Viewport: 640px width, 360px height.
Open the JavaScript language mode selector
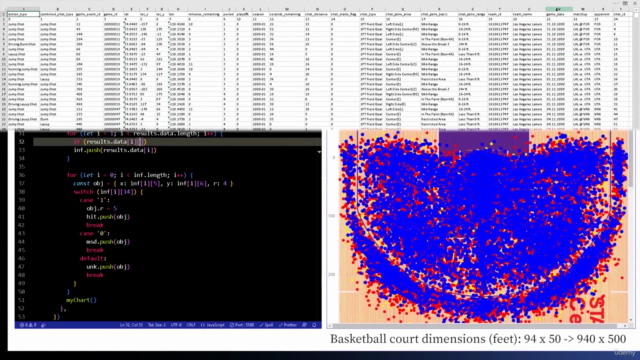[212, 325]
